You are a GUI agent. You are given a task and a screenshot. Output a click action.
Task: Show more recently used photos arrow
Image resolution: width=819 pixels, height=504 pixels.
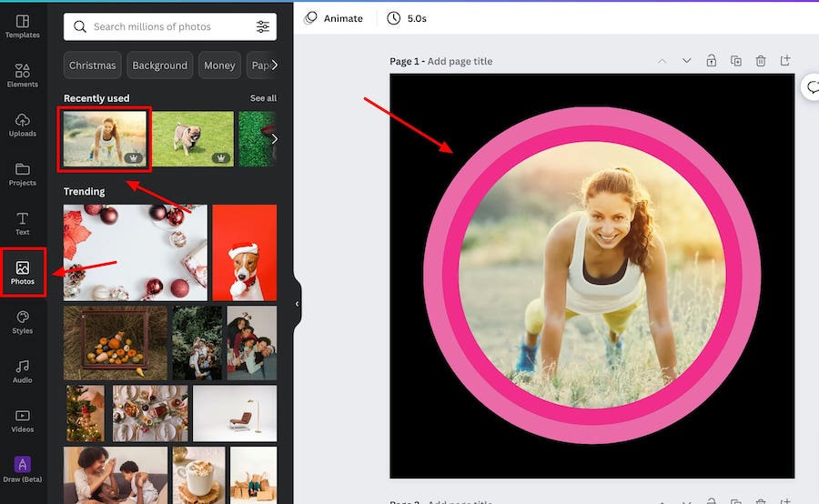(x=274, y=139)
